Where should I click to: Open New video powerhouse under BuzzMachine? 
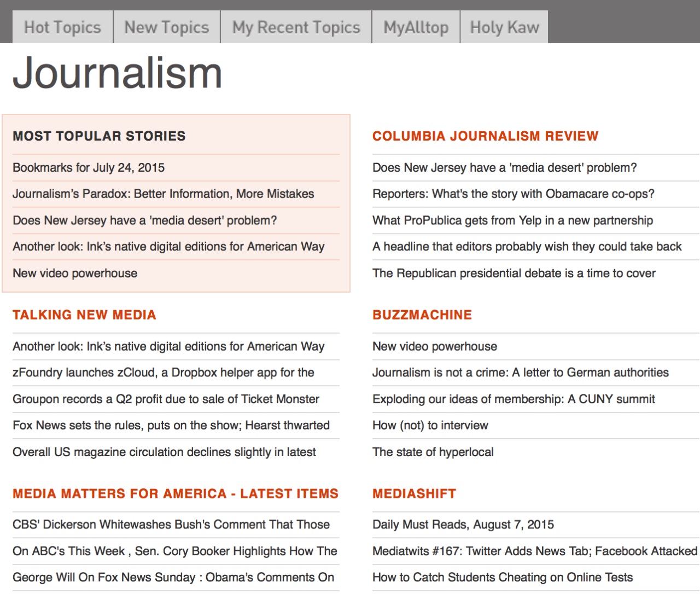(435, 347)
